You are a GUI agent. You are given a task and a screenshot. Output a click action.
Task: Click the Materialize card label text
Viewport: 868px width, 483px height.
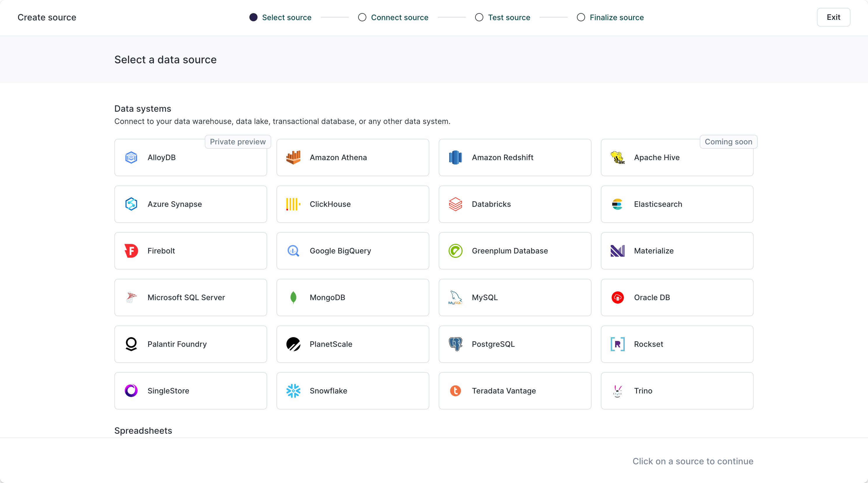654,251
